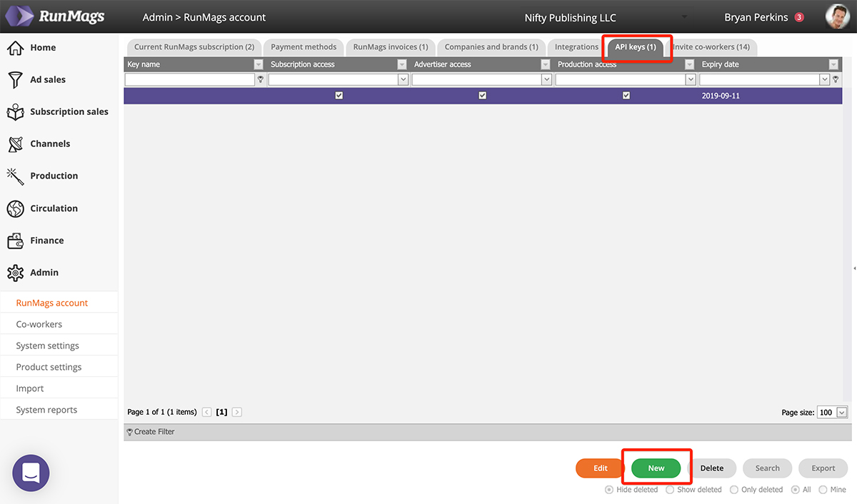Select the Mine radio button
The image size is (857, 504).
tap(823, 490)
